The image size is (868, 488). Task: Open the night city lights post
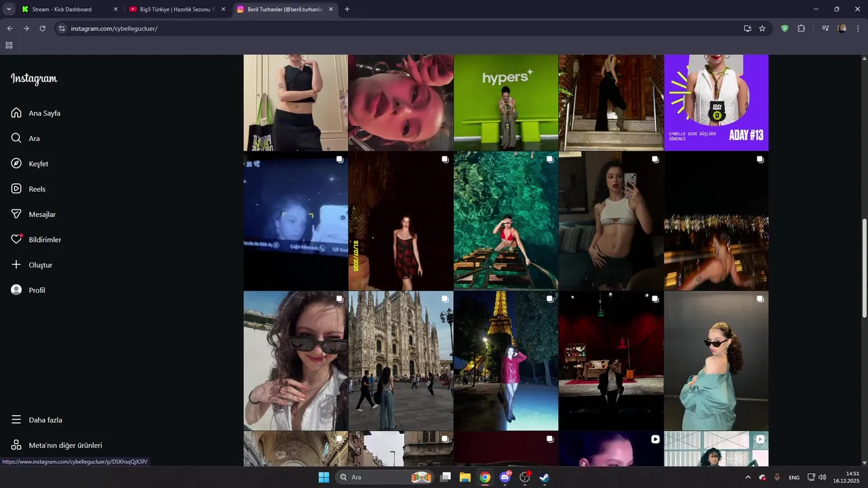click(x=716, y=221)
